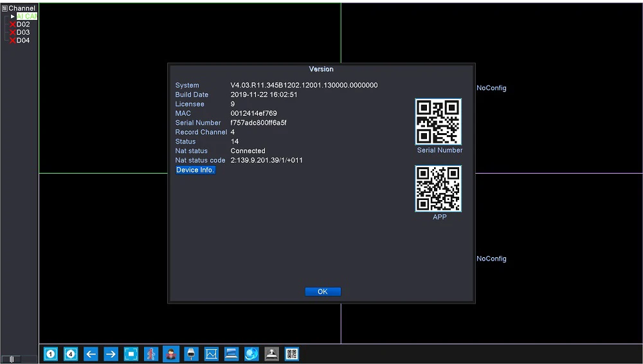The image size is (643, 364).
Task: Click the red X beside D03
Action: coord(13,32)
